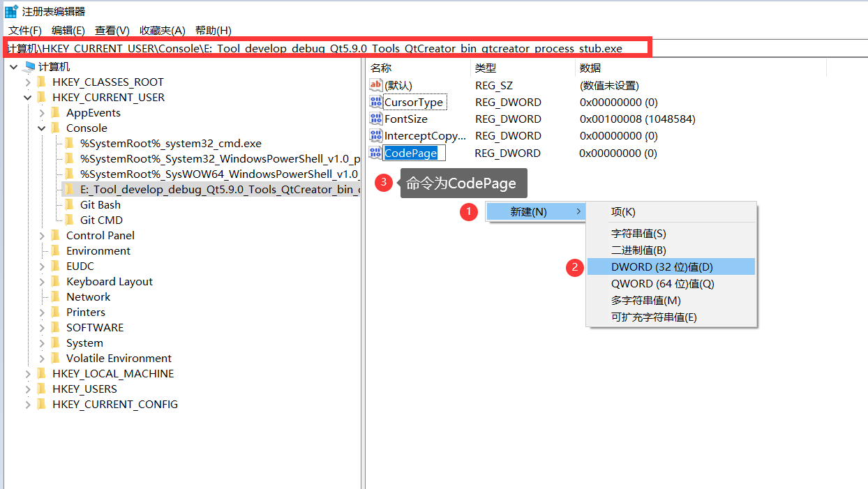Expand the Control Panel tree node
This screenshot has height=489, width=868.
coord(41,235)
